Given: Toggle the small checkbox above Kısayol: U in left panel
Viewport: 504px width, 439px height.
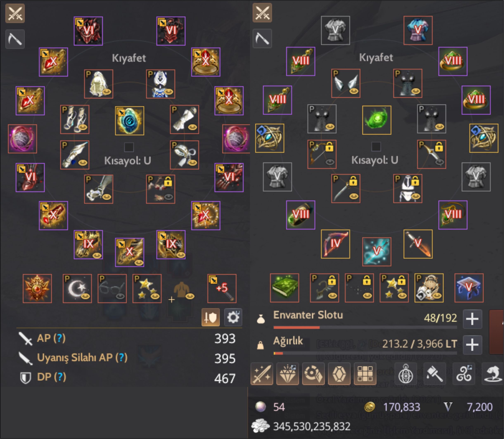Looking at the screenshot, I should tap(129, 147).
